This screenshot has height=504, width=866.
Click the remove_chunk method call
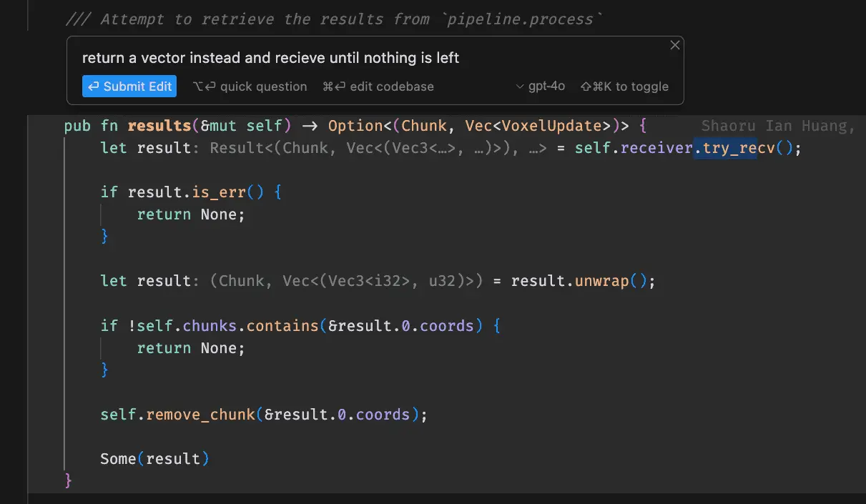(201, 415)
